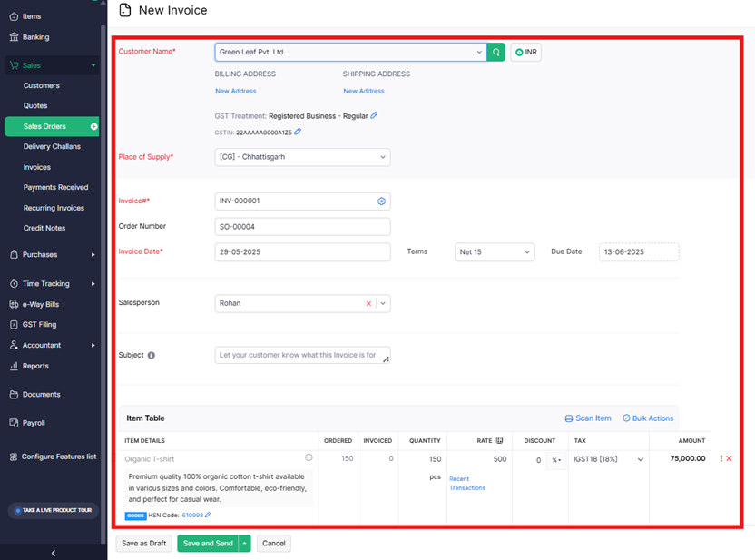Click the Scan Item button
This screenshot has width=755, height=560.
pyautogui.click(x=588, y=418)
